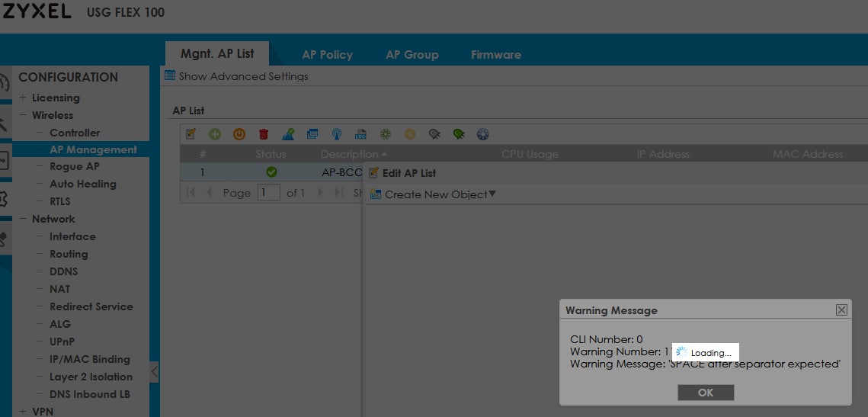Collapse the navigation panel with arrow handle
This screenshot has height=417, width=868.
point(155,371)
